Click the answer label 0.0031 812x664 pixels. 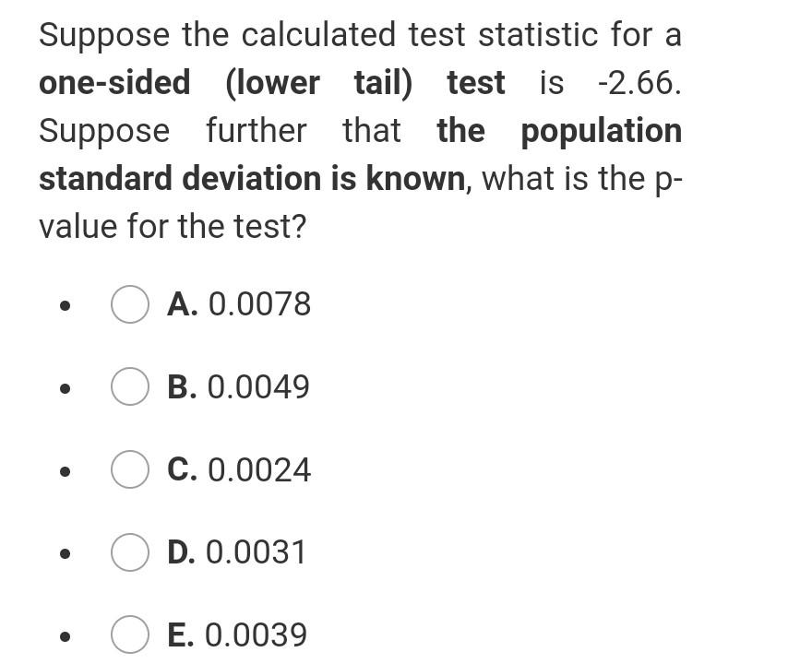click(259, 552)
